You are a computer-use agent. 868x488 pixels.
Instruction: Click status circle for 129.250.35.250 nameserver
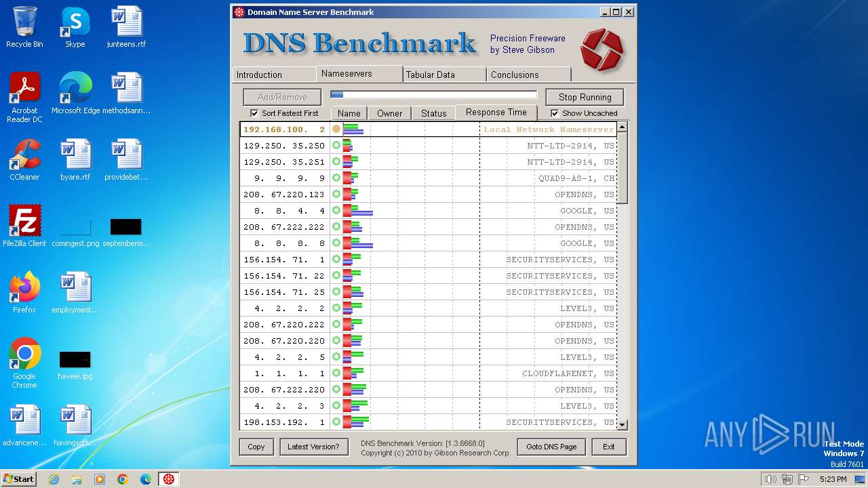click(336, 145)
